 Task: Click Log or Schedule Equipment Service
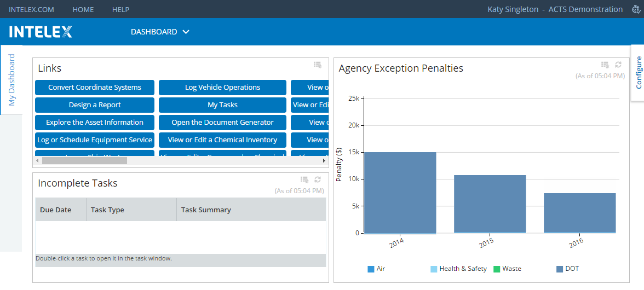point(95,140)
